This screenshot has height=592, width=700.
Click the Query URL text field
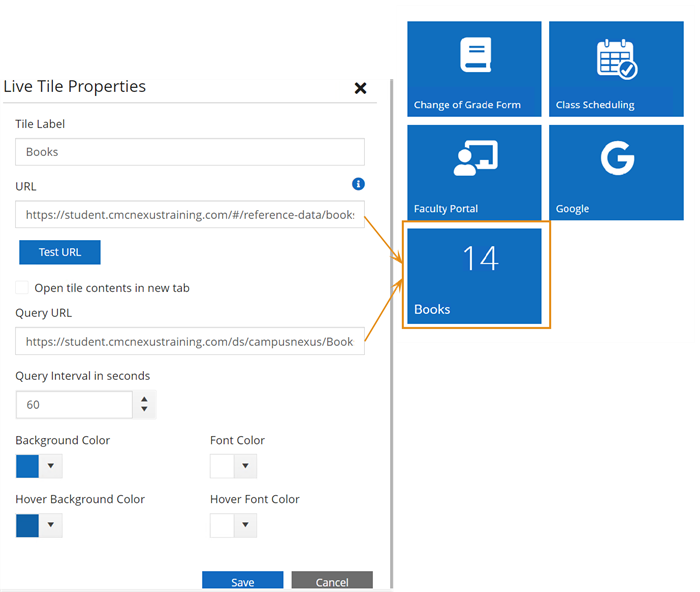(190, 342)
